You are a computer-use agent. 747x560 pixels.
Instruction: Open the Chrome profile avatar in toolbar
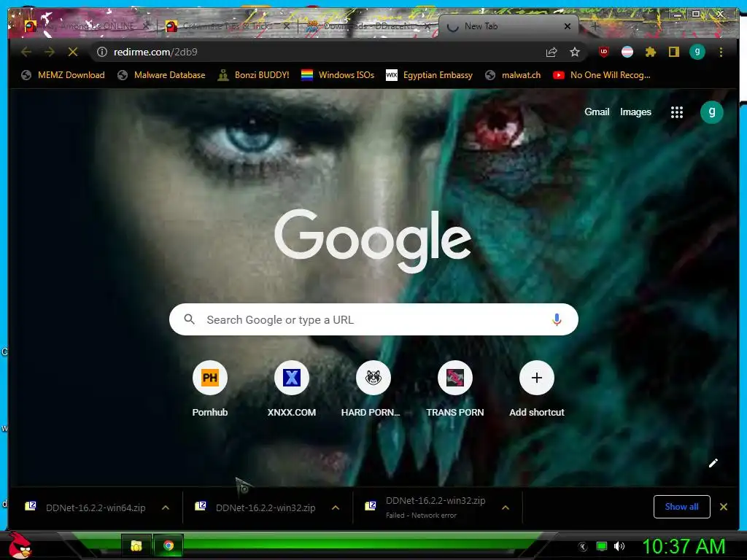click(x=697, y=52)
